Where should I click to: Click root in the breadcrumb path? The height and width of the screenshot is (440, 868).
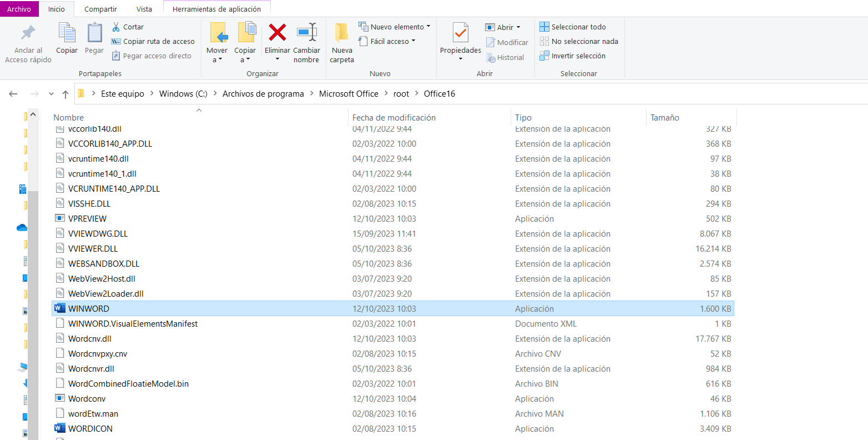pos(401,93)
